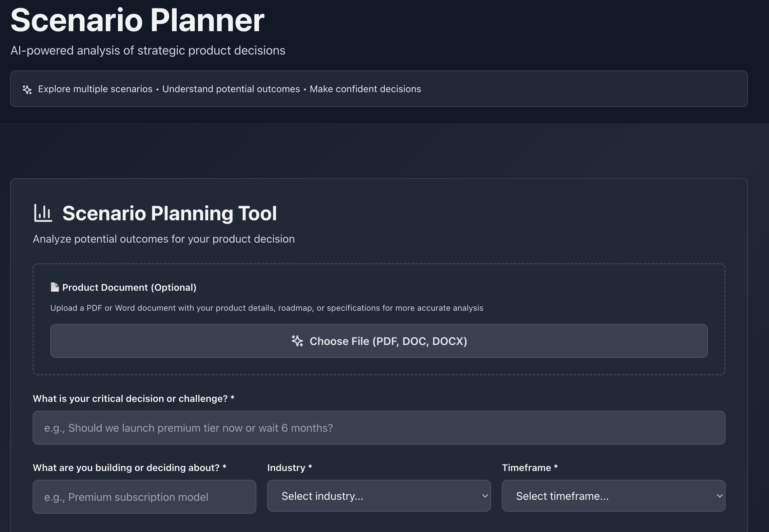Viewport: 769px width, 532px height.
Task: Expand the Timeframe dropdown chevron arrow
Action: pyautogui.click(x=719, y=496)
